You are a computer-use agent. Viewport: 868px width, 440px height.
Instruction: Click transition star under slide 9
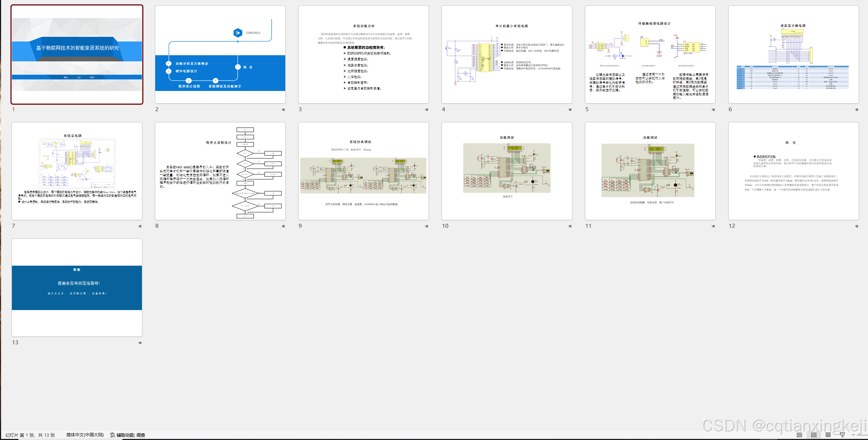(x=427, y=226)
